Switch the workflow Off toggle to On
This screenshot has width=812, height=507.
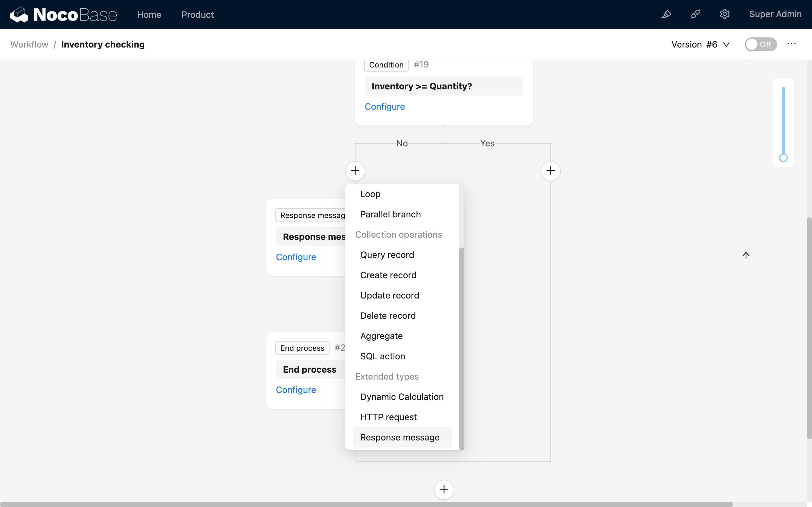pos(760,44)
